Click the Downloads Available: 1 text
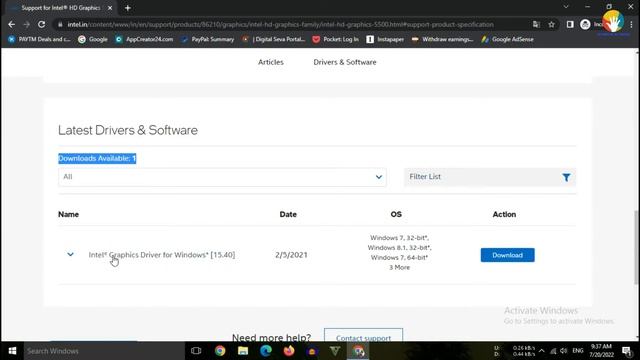The height and width of the screenshot is (360, 640). 97,158
